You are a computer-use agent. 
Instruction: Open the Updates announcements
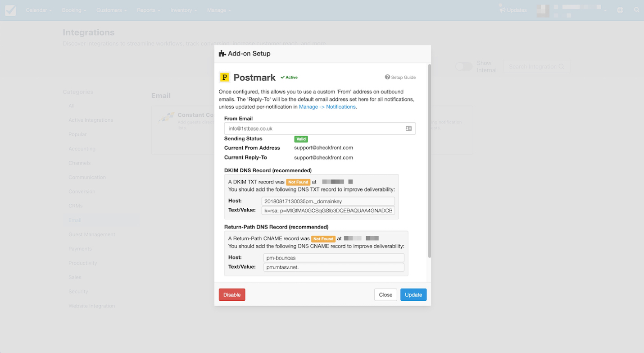[513, 10]
